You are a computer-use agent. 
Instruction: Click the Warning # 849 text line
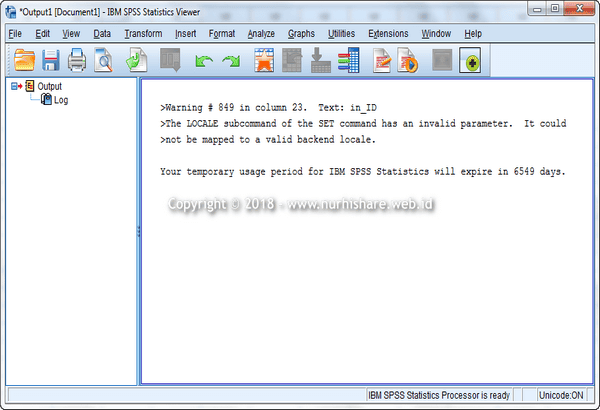click(268, 108)
